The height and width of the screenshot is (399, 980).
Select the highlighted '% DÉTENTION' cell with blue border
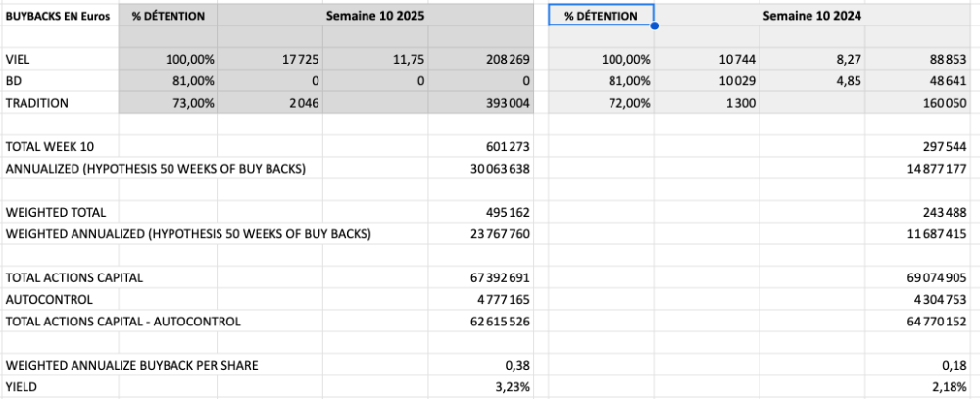(x=601, y=16)
